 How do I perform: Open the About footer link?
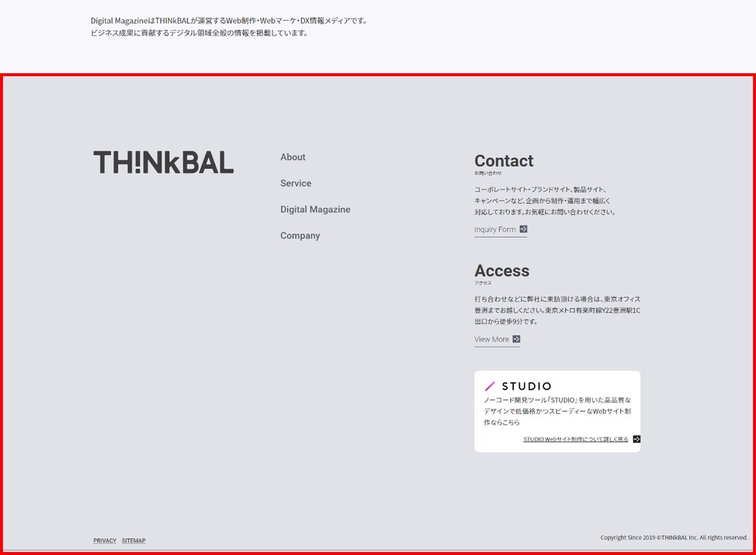(x=292, y=157)
